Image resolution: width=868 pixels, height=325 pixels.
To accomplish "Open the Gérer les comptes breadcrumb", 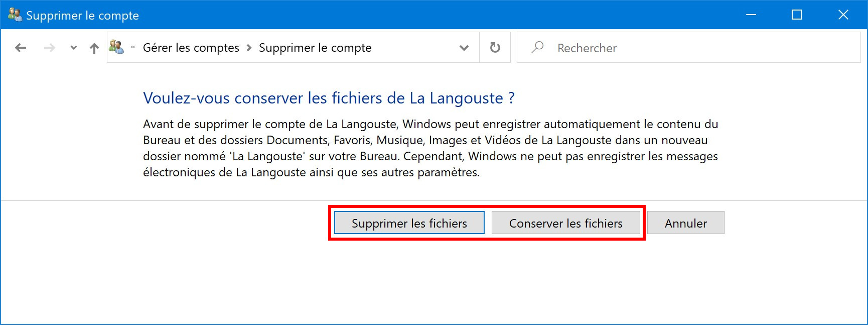I will [x=191, y=48].
